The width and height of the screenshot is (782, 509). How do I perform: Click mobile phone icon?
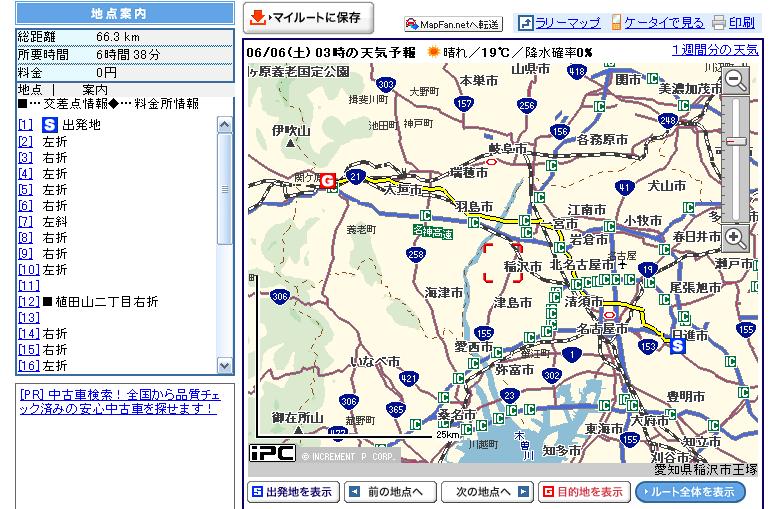pyautogui.click(x=616, y=22)
